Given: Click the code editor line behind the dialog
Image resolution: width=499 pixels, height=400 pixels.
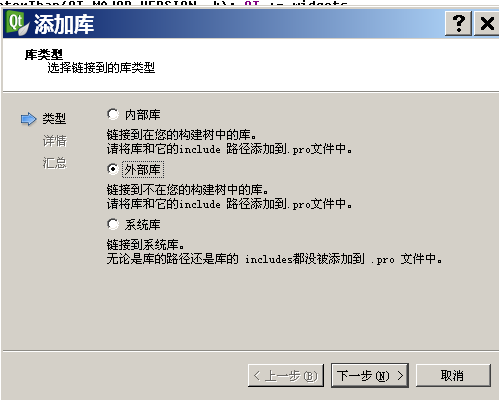Looking at the screenshot, I should (173, 3).
